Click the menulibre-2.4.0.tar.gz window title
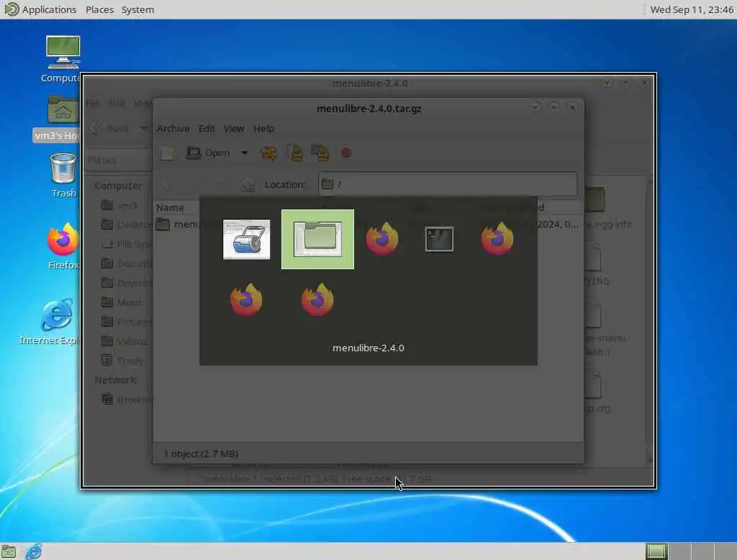 coord(369,109)
